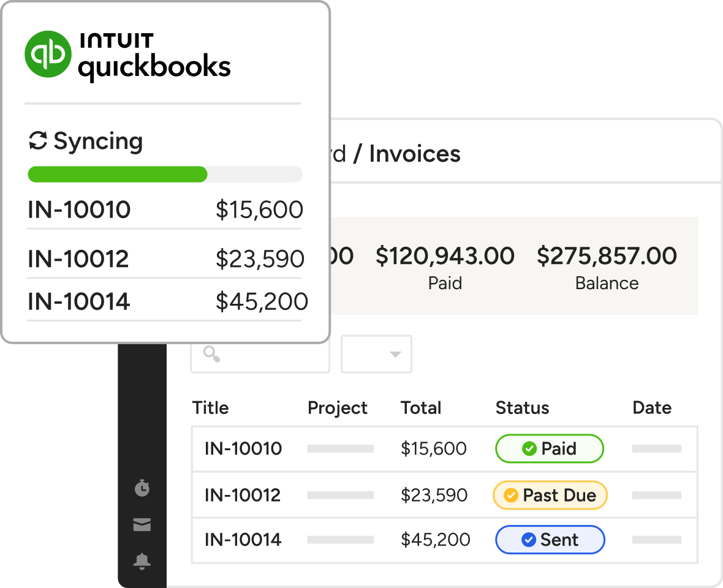Click the Paid label under $120,943.00

[x=445, y=283]
